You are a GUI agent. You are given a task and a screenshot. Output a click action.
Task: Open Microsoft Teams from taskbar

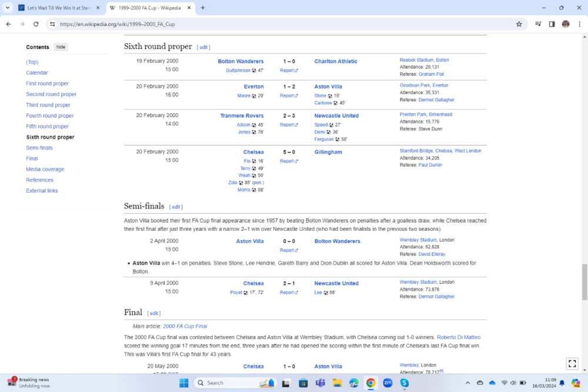coord(320,383)
